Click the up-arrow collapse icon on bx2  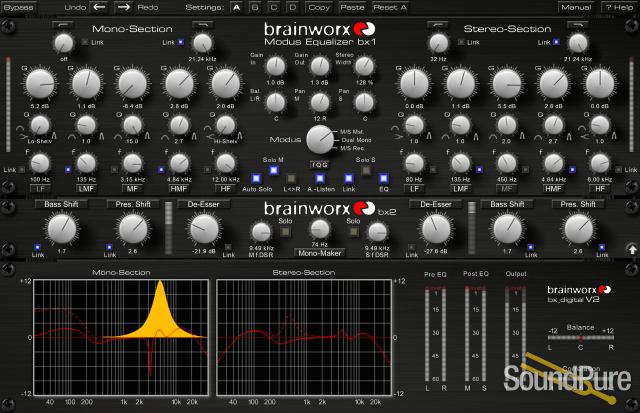pyautogui.click(x=632, y=249)
